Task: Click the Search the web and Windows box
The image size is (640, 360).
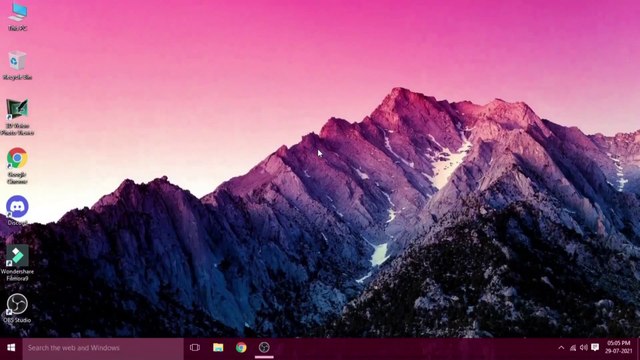Action: pyautogui.click(x=103, y=348)
